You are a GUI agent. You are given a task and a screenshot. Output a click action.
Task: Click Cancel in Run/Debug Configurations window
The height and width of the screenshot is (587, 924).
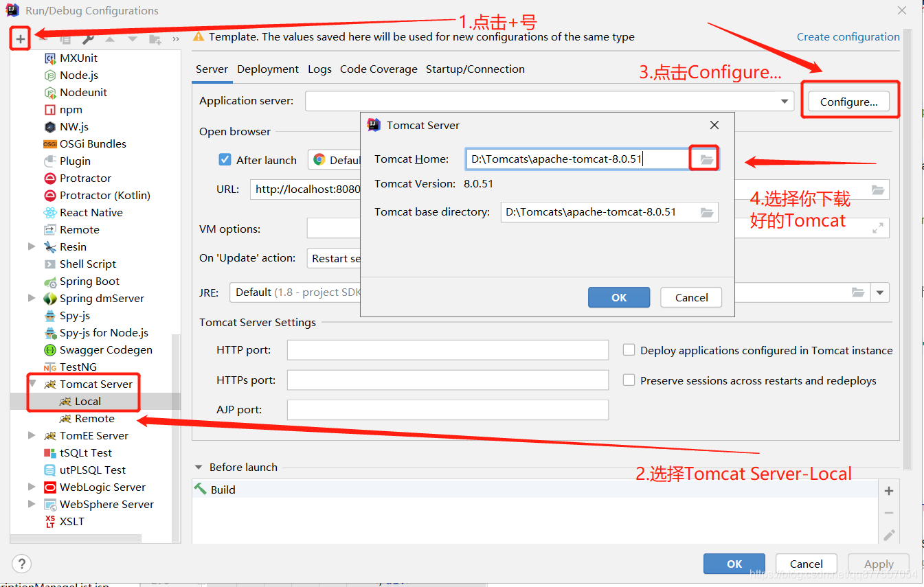[807, 564]
